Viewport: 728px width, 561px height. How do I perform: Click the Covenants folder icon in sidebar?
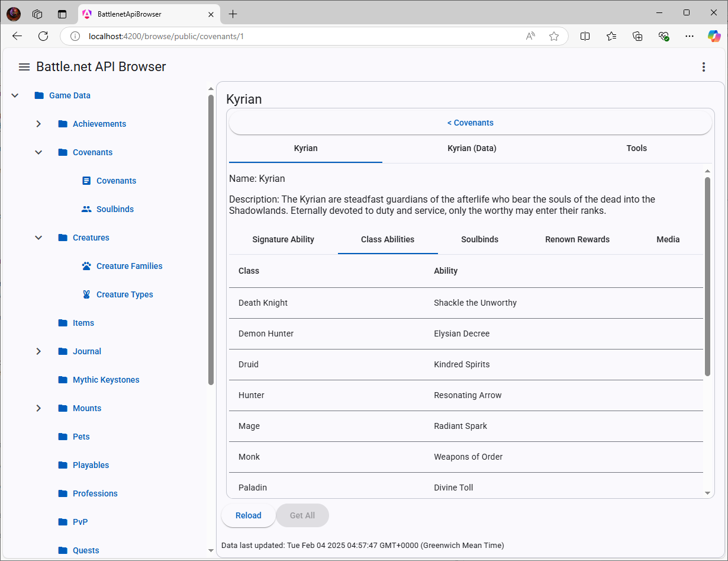63,152
